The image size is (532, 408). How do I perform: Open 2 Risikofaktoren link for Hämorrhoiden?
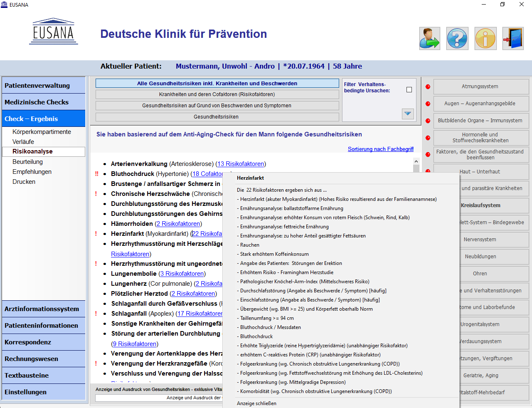pyautogui.click(x=178, y=224)
